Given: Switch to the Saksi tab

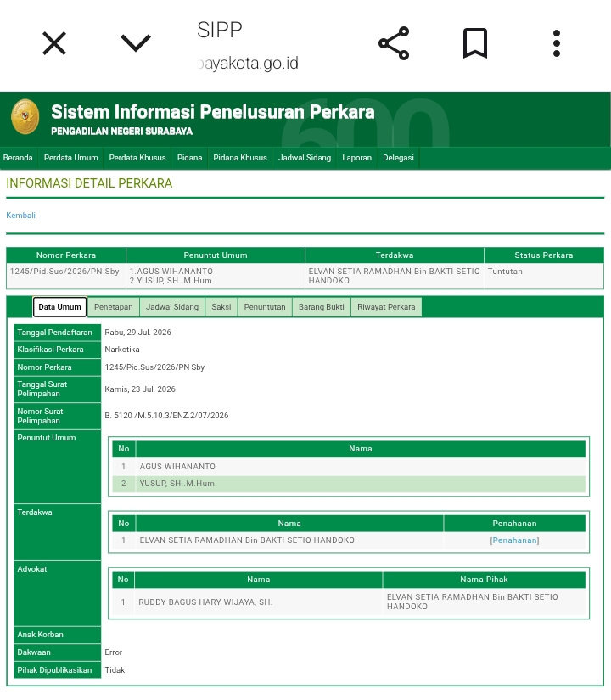Looking at the screenshot, I should 221,307.
